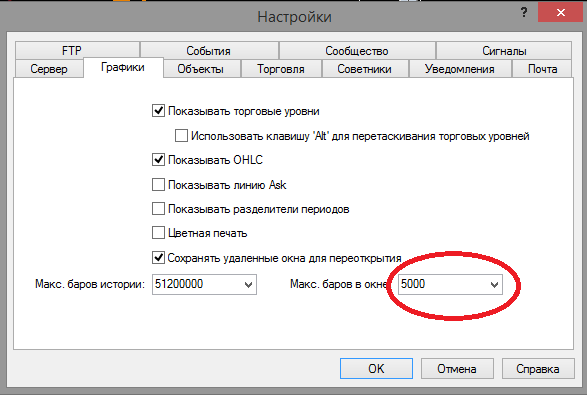This screenshot has height=395, width=587.
Task: Open the Объекты tab
Action: (201, 69)
